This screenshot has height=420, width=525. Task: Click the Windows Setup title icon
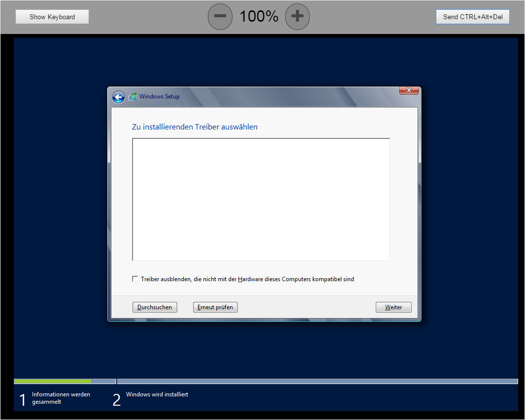point(133,97)
